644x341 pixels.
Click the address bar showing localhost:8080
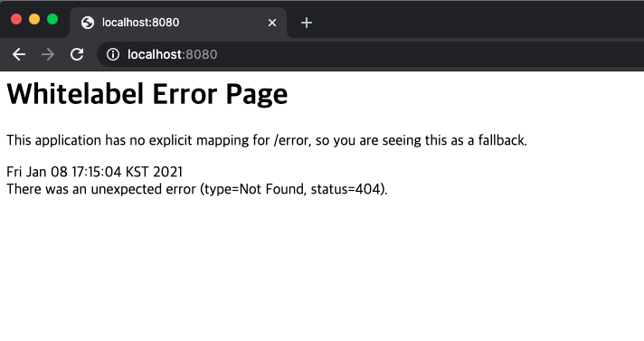tap(370, 54)
